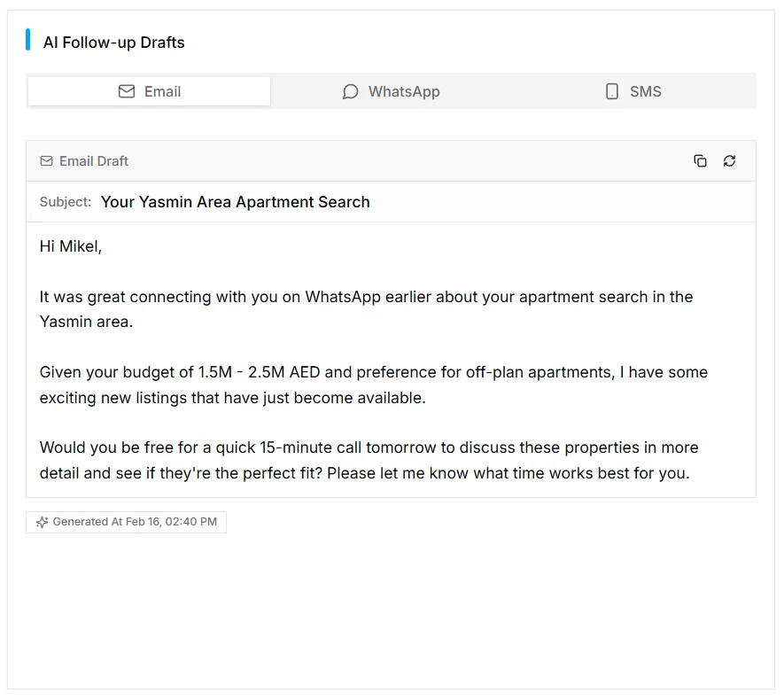Image resolution: width=784 pixels, height=700 pixels.
Task: Click the paragraph mentioning connecting on WhatsApp
Action: pyautogui.click(x=366, y=308)
